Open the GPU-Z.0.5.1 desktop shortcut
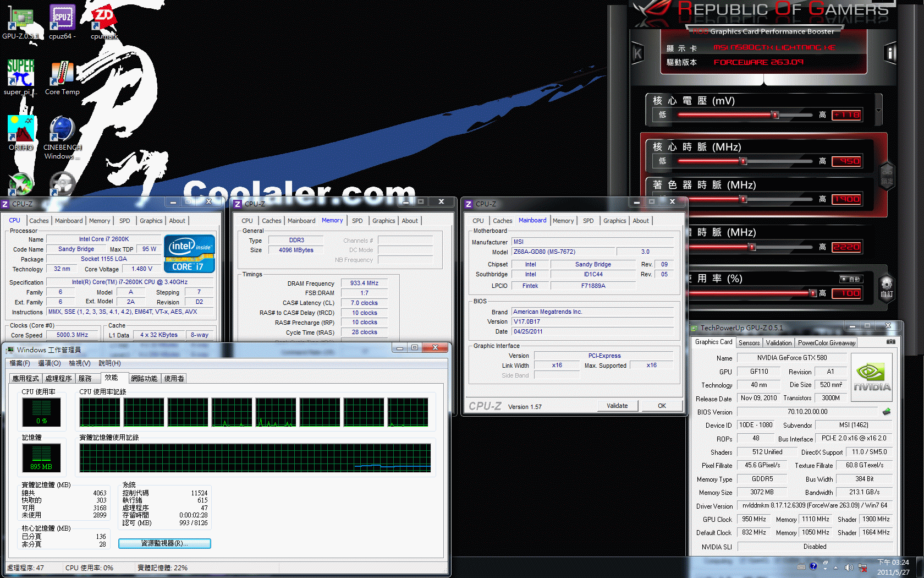The image size is (924, 578). tap(20, 22)
